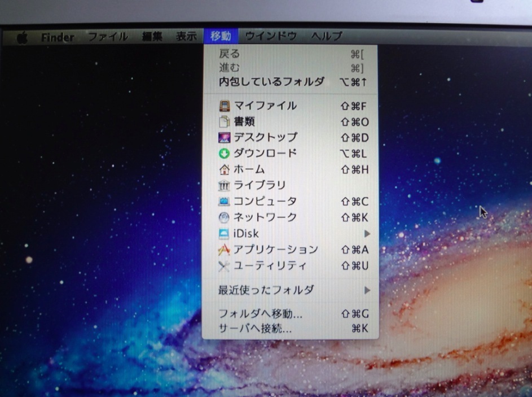Click the マイファイル icon in the menu
This screenshot has width=532, height=397.
[225, 106]
